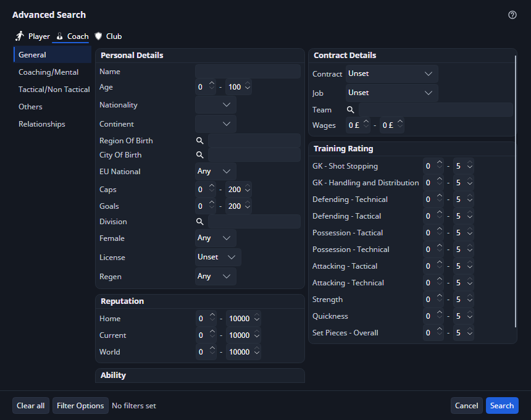Click the blue Search button
Screen dimensions: 531x420
click(x=502, y=405)
